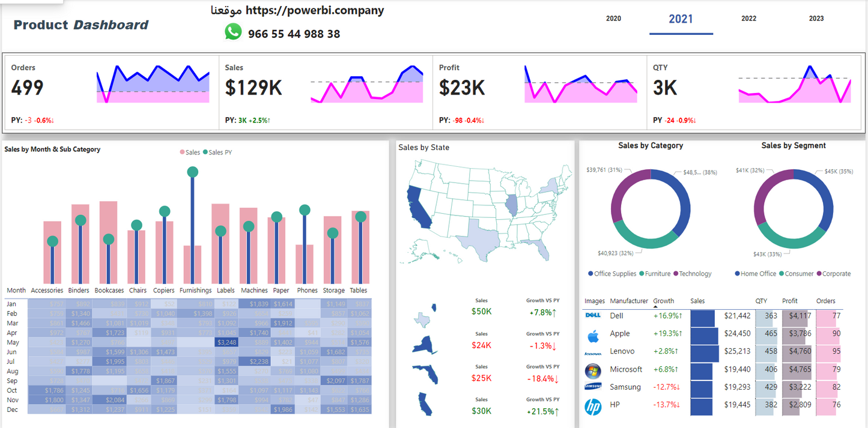
Task: Sort table by Growth column header
Action: tap(664, 301)
